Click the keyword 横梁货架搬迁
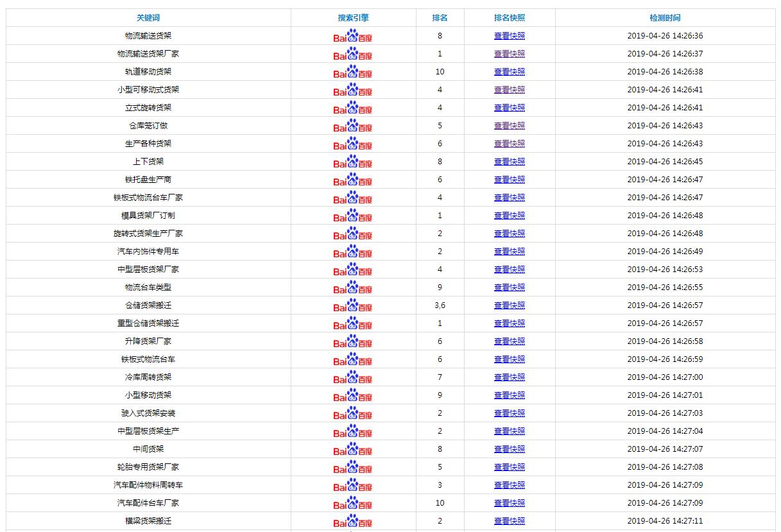 [x=148, y=521]
